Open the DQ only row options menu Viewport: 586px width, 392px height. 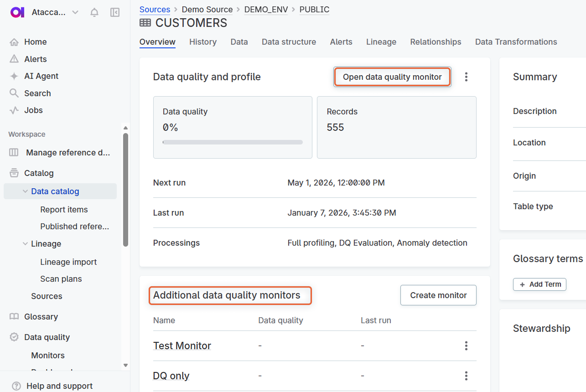pyautogui.click(x=466, y=376)
